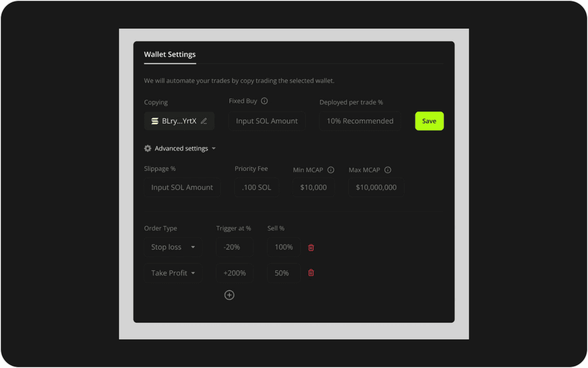
Task: Show Min MCAP info tooltip
Action: 331,170
